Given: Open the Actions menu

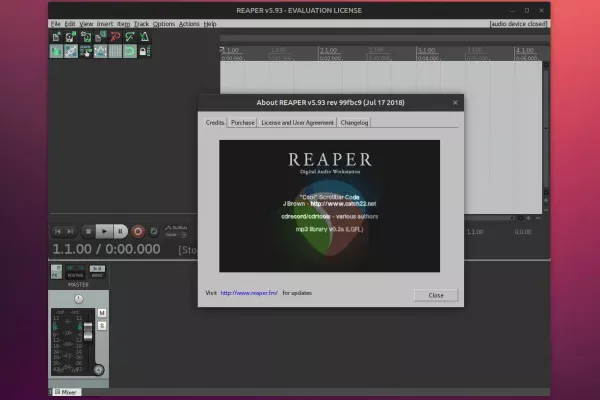Looking at the screenshot, I should (x=189, y=24).
